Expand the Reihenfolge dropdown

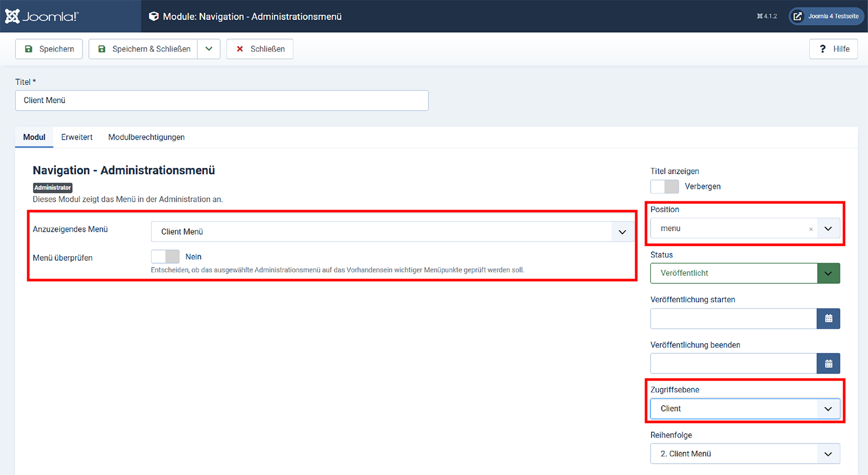pyautogui.click(x=828, y=454)
